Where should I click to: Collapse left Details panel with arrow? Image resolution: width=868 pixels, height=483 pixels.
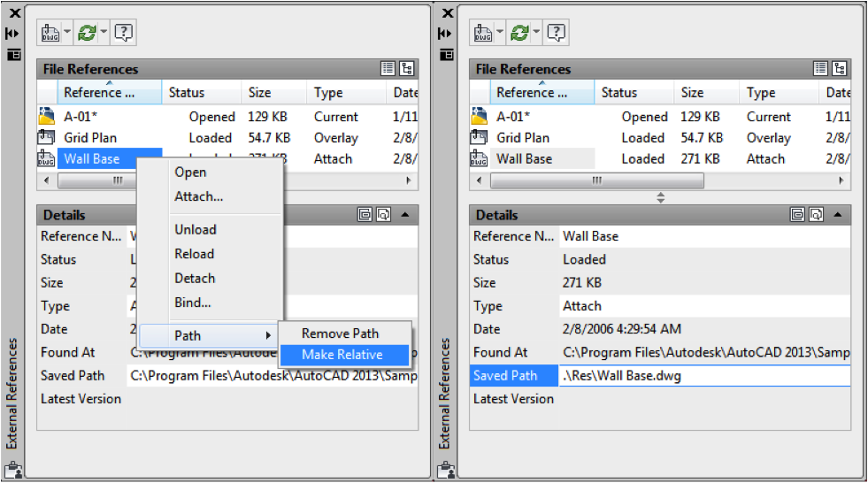(405, 215)
